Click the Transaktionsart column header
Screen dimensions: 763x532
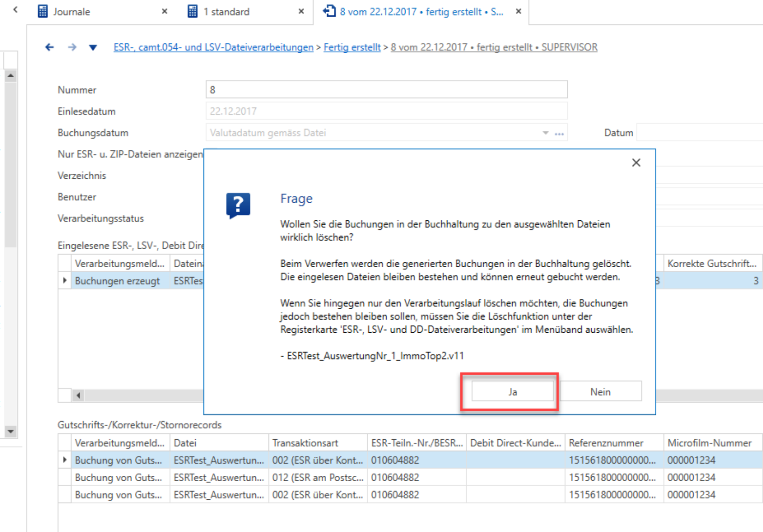pyautogui.click(x=318, y=443)
